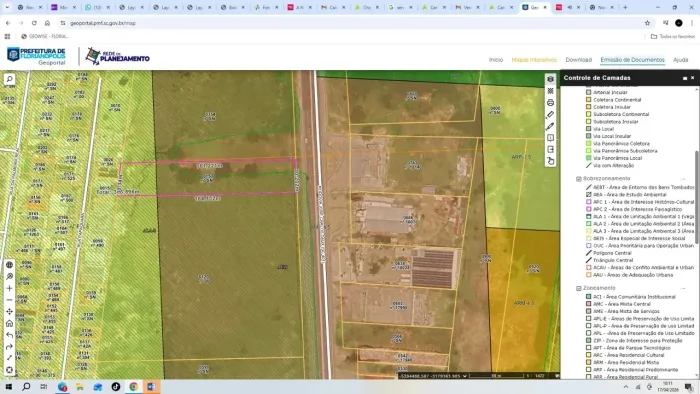Open Windows Start menu
This screenshot has width=700, height=394.
(8, 386)
